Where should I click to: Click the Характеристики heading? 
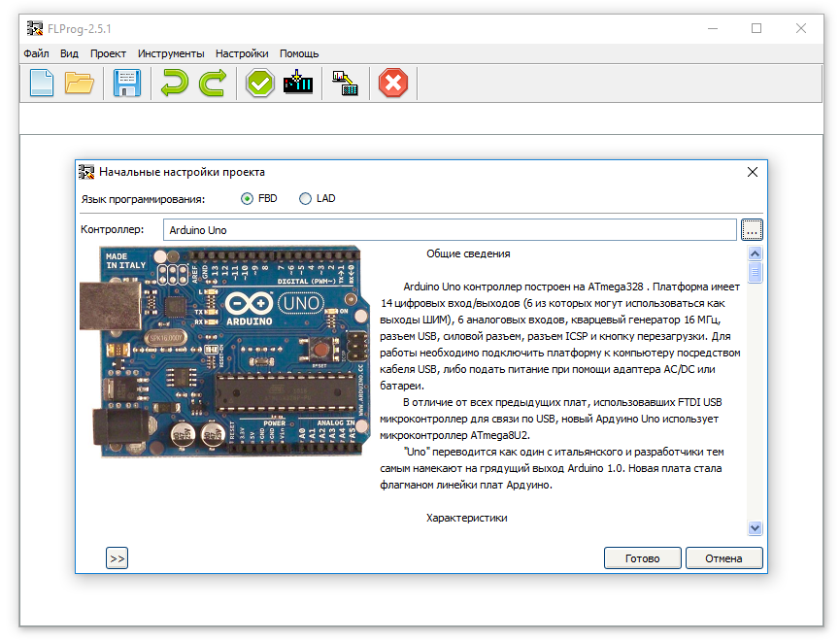pyautogui.click(x=466, y=519)
